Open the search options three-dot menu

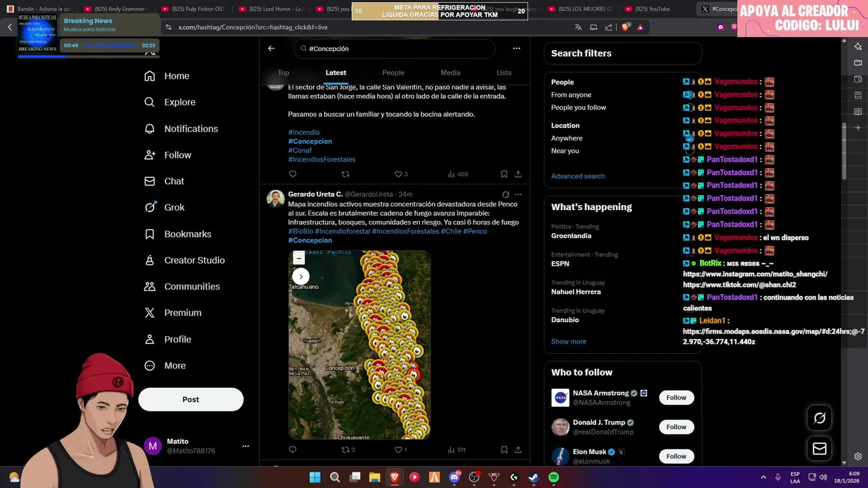point(517,48)
